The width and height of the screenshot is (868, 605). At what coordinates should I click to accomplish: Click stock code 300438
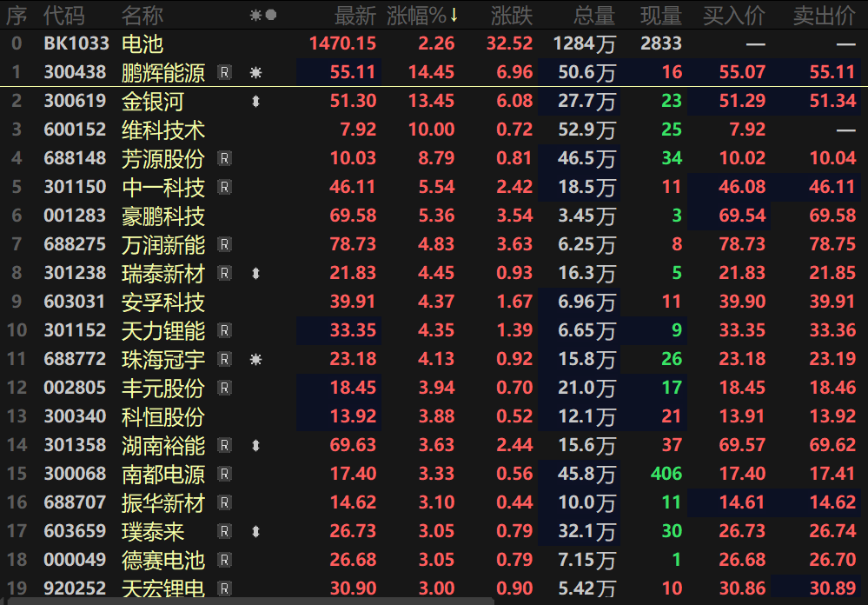[75, 72]
